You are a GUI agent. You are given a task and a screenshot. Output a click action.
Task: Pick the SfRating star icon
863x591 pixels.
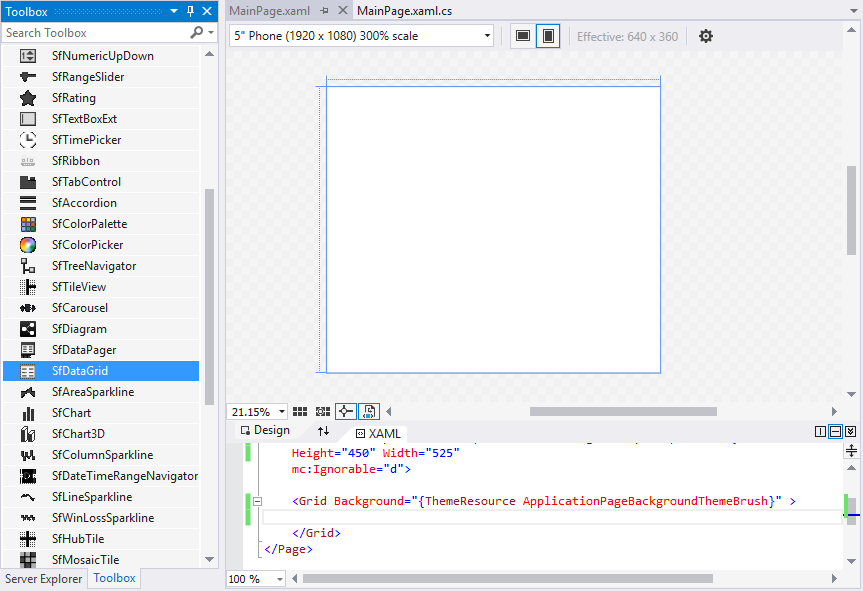pyautogui.click(x=28, y=98)
